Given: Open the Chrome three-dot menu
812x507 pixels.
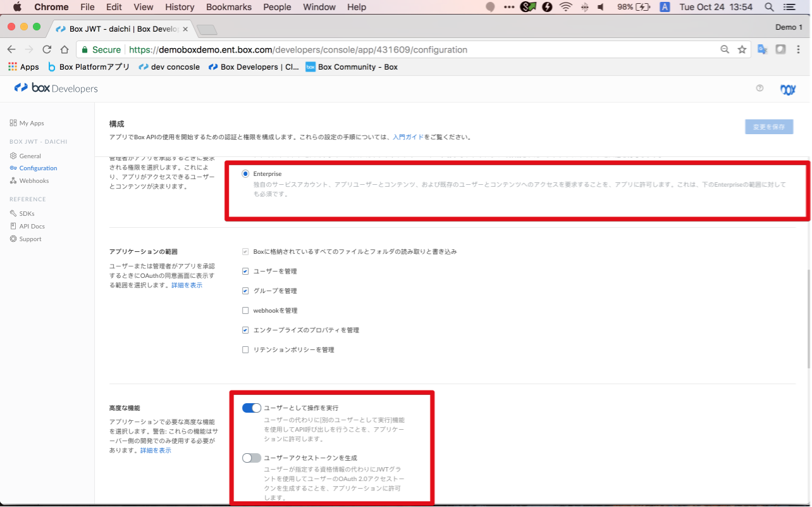Looking at the screenshot, I should click(x=799, y=49).
